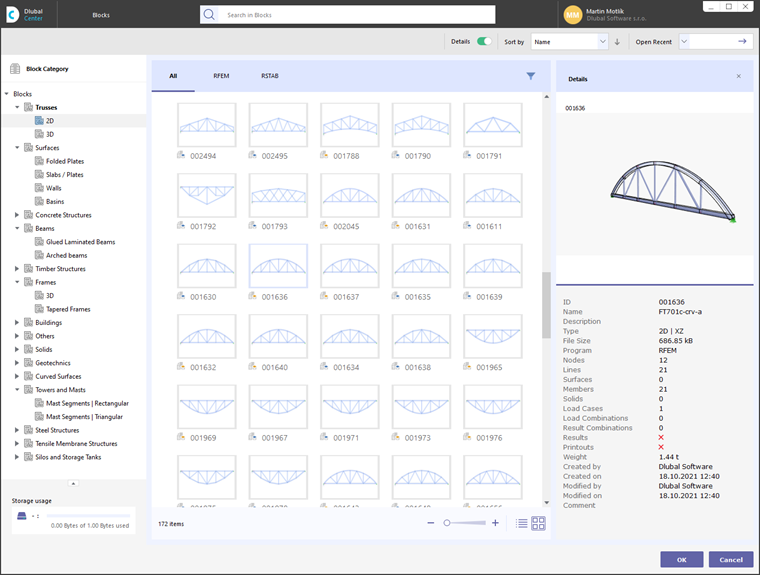Click the vertical scrollbar thumb in block list
Image resolution: width=760 pixels, height=575 pixels.
click(546, 305)
